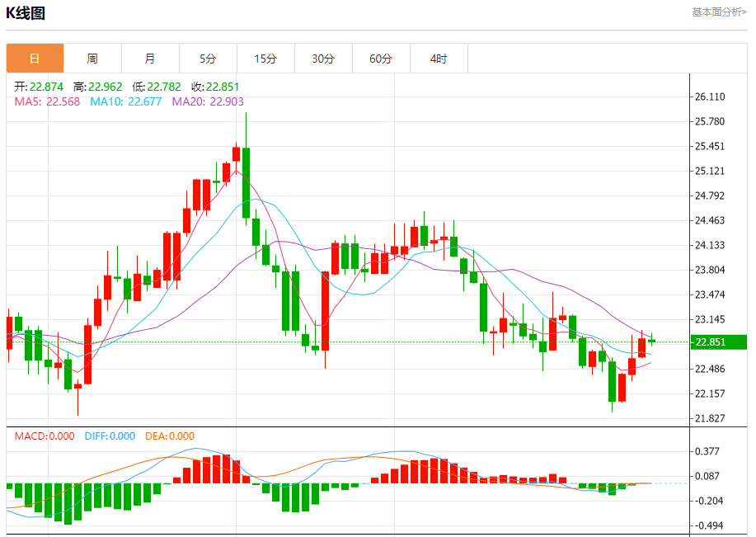
Task: Select the MA20 indicator label
Action: [208, 101]
